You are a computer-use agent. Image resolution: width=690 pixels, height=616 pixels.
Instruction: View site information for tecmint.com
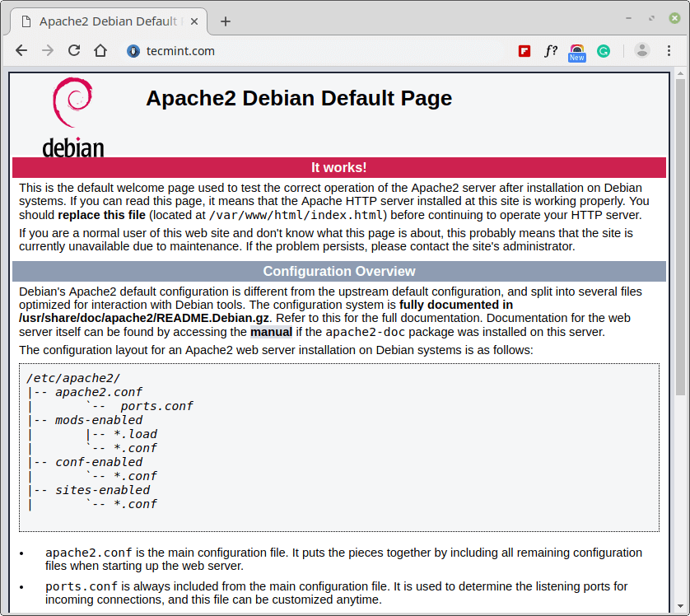133,50
